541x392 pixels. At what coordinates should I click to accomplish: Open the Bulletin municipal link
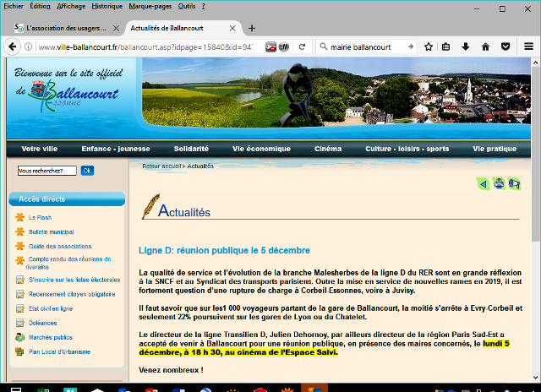[x=51, y=232]
